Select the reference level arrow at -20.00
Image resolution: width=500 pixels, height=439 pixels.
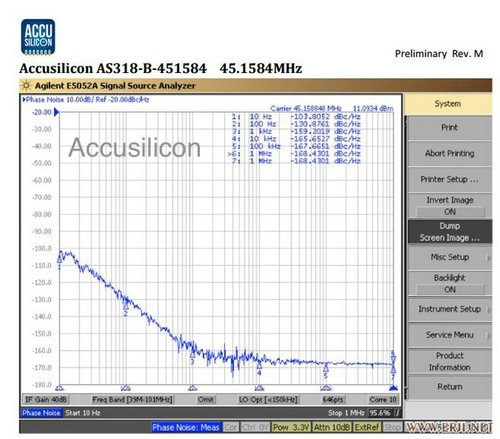pyautogui.click(x=56, y=112)
